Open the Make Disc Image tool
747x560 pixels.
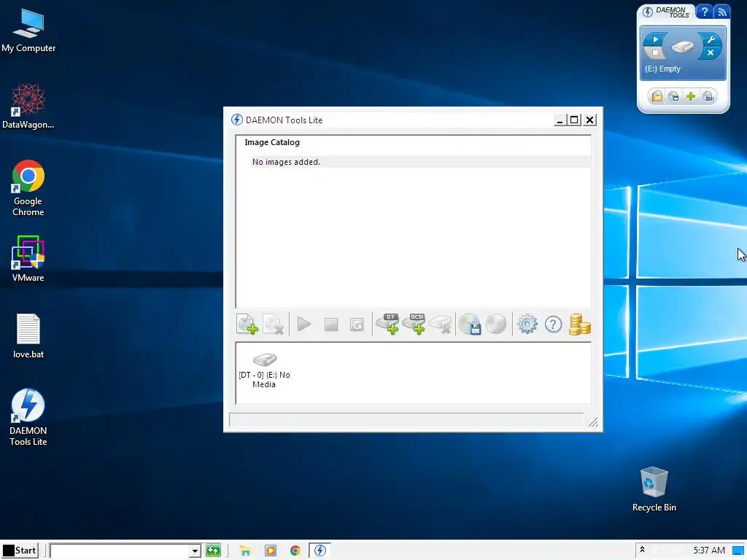(x=471, y=324)
